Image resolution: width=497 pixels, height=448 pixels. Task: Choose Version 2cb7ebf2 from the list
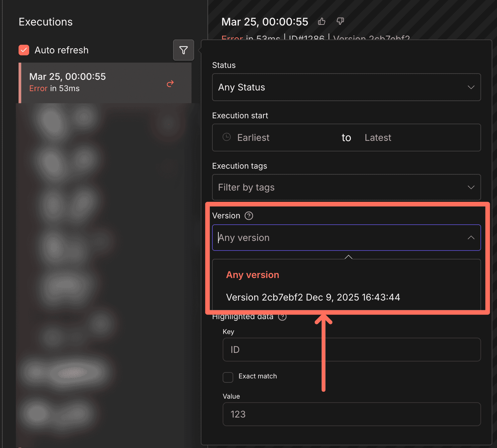click(313, 297)
